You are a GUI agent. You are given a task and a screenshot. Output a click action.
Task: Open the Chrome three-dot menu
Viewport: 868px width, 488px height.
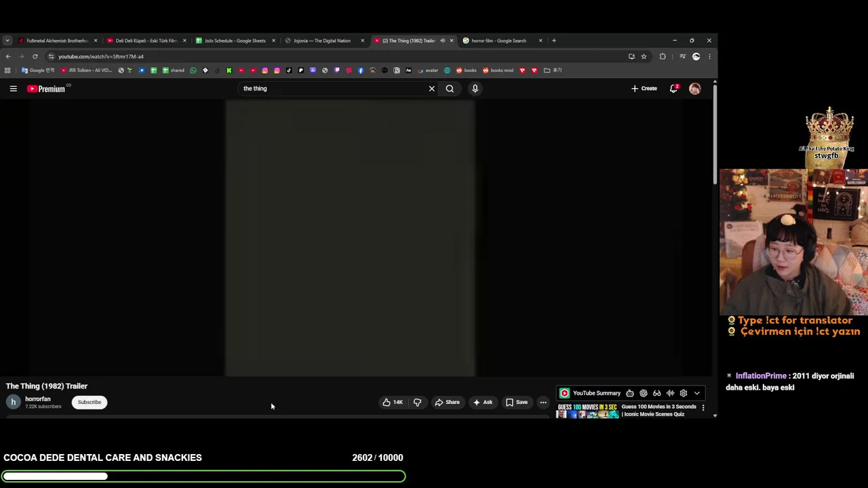[x=709, y=57]
